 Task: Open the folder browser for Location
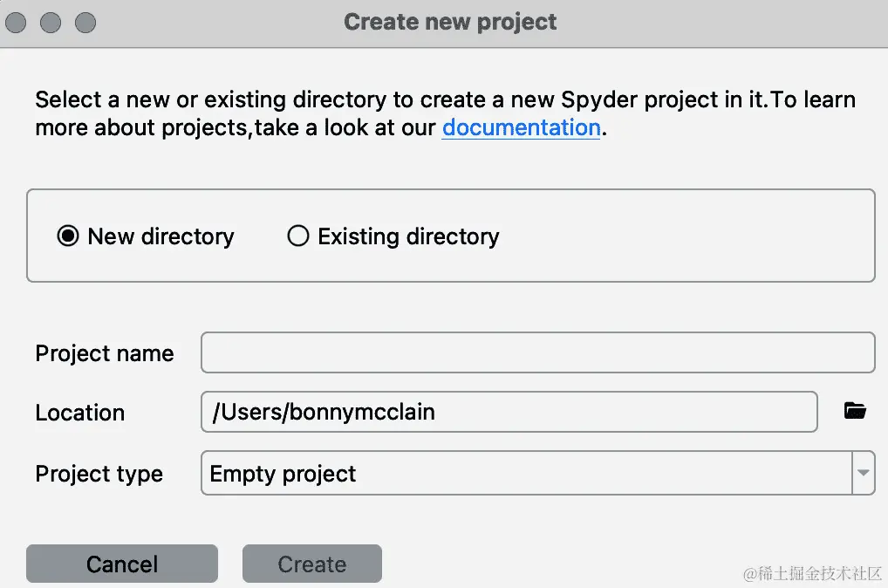[x=855, y=412]
